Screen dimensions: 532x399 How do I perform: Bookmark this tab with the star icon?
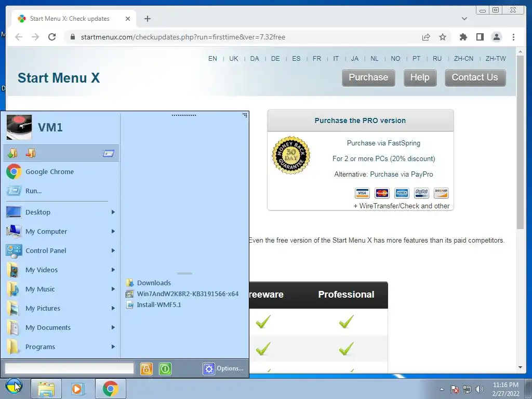tap(443, 37)
